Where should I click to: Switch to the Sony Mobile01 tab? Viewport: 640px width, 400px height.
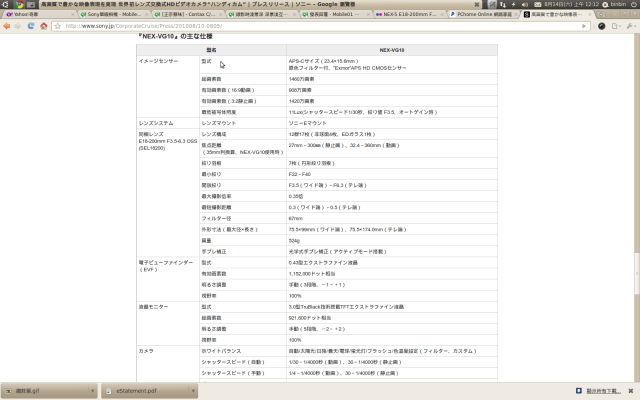point(111,14)
